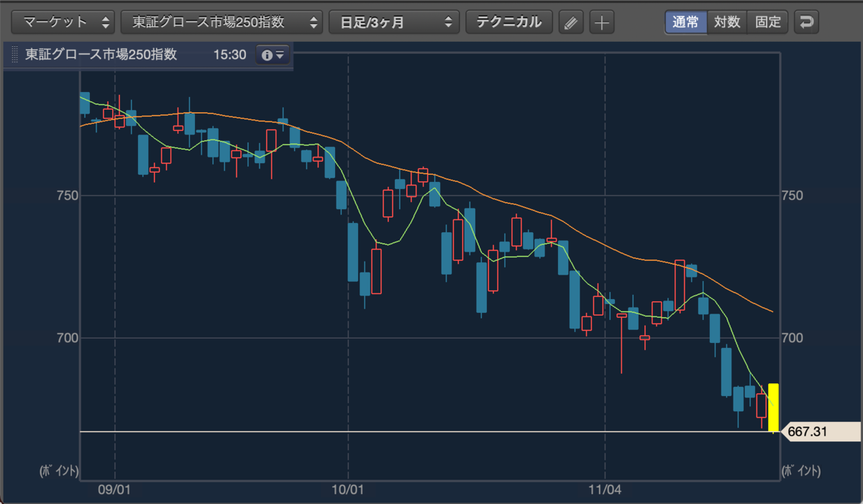Image resolution: width=863 pixels, height=504 pixels.
Task: Change the 日足/3ヶ月 period dropdown
Action: click(394, 22)
